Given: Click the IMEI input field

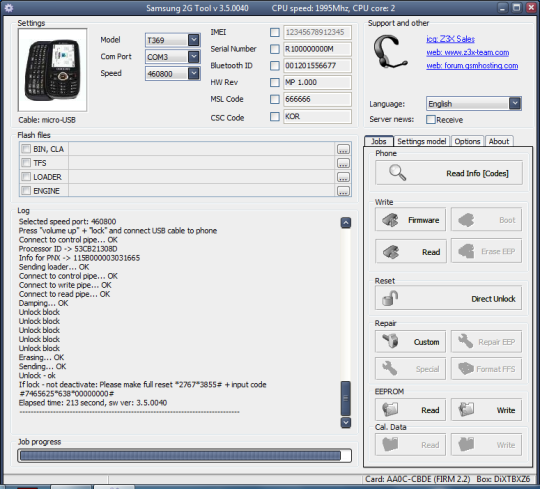Looking at the screenshot, I should pyautogui.click(x=317, y=32).
